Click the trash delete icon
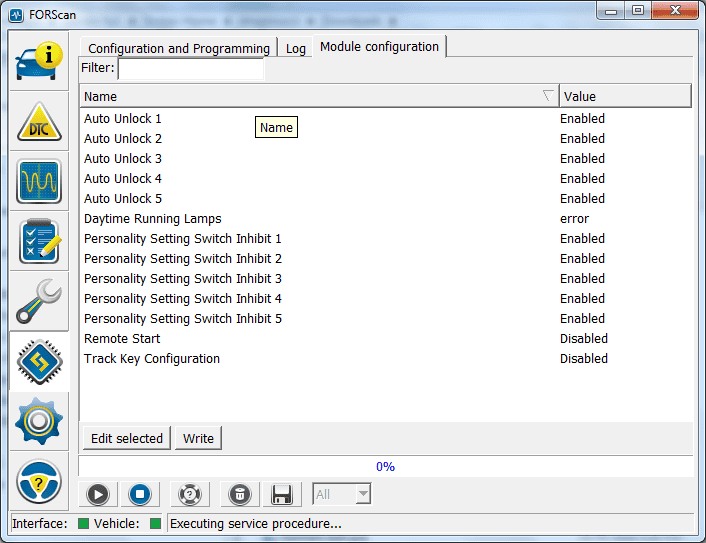 240,494
